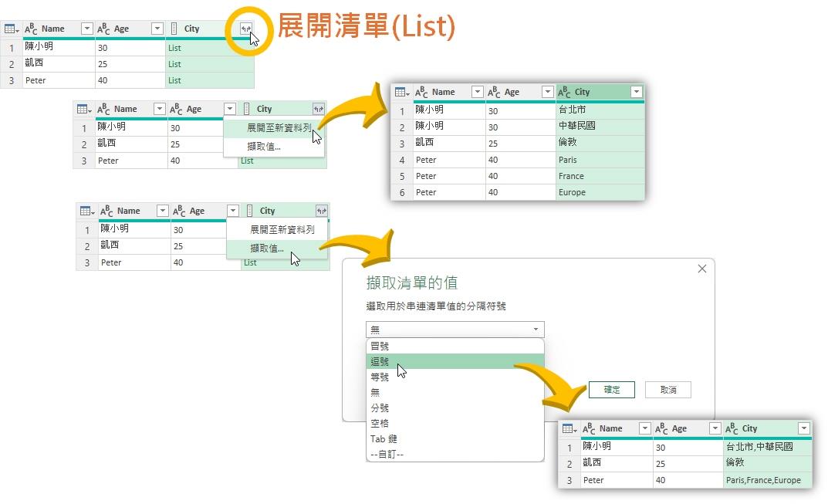This screenshot has height=504, width=828.
Task: Pick the --自訂-- delimiter option
Action: pos(387,454)
